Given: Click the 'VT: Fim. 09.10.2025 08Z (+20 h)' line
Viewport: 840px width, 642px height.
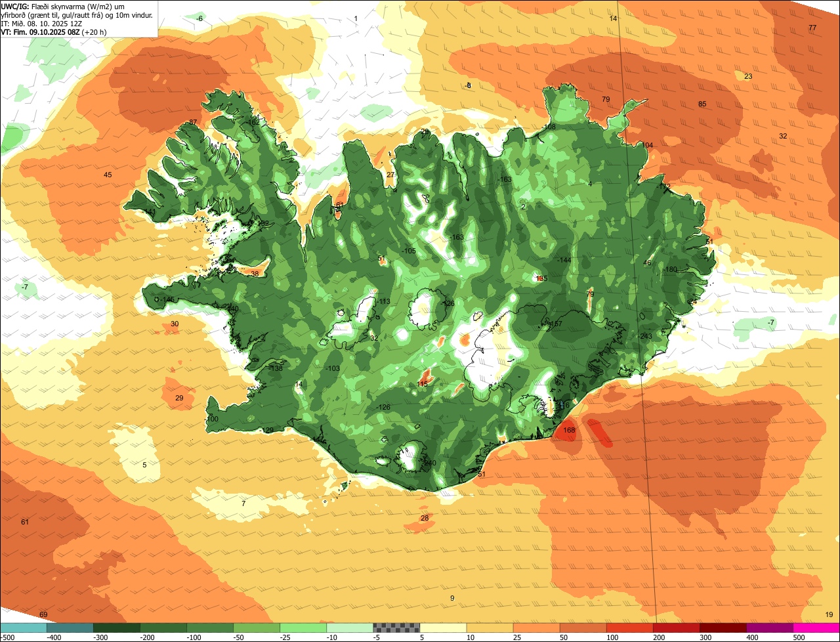Looking at the screenshot, I should pos(54,32).
